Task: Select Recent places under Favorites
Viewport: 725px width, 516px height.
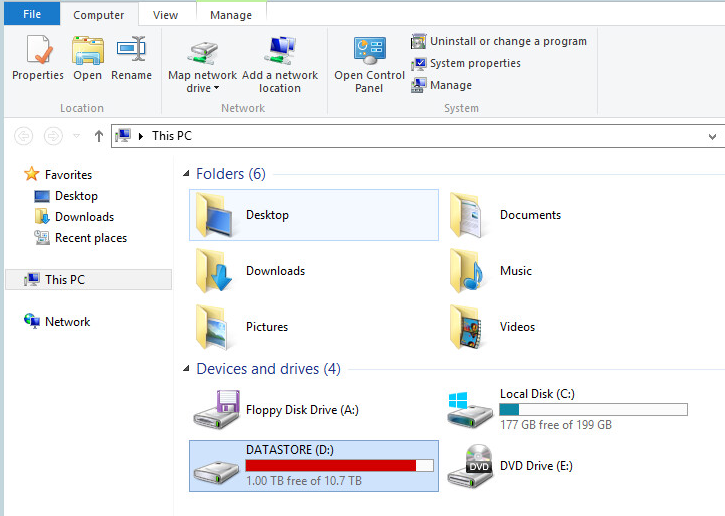Action: [80, 238]
